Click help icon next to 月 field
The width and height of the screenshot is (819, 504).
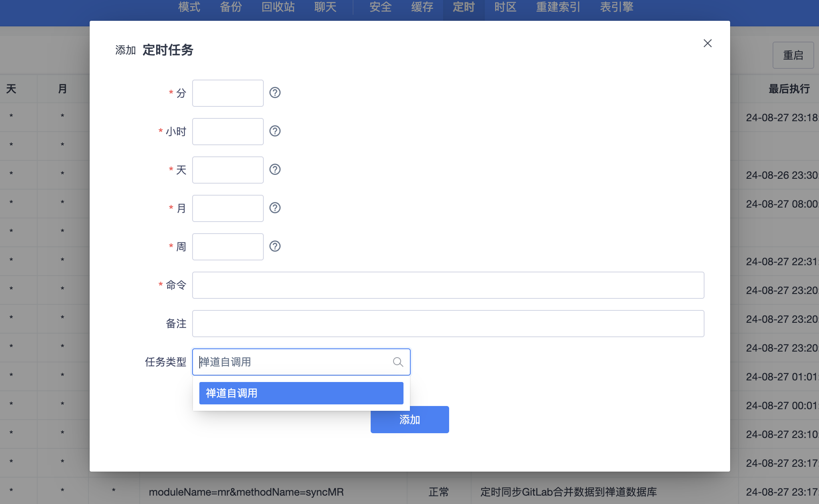(275, 208)
